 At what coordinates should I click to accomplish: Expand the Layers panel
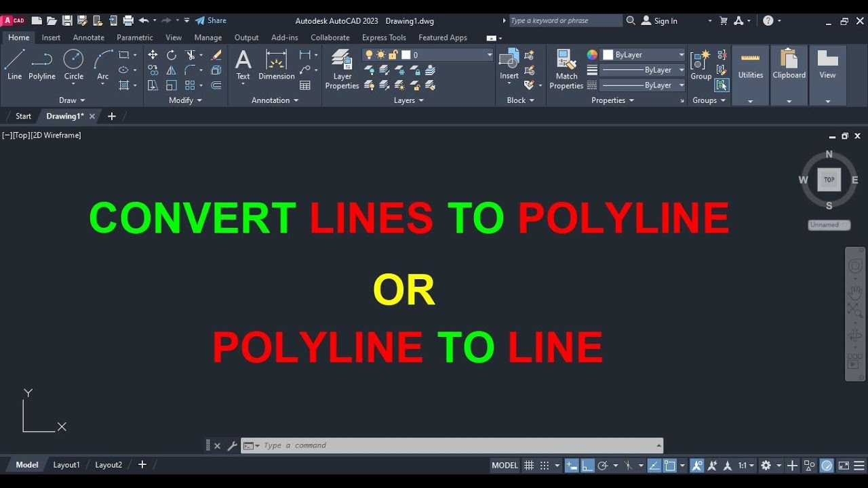point(409,100)
